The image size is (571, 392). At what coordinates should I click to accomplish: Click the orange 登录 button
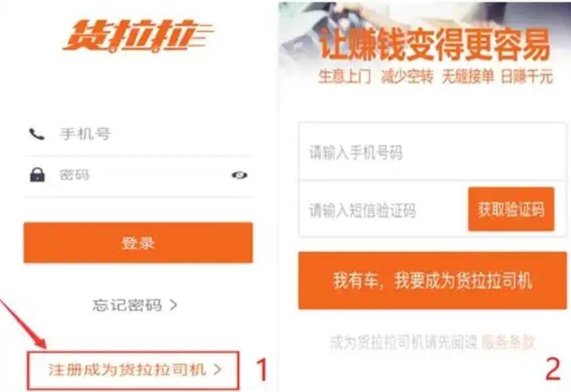click(138, 243)
